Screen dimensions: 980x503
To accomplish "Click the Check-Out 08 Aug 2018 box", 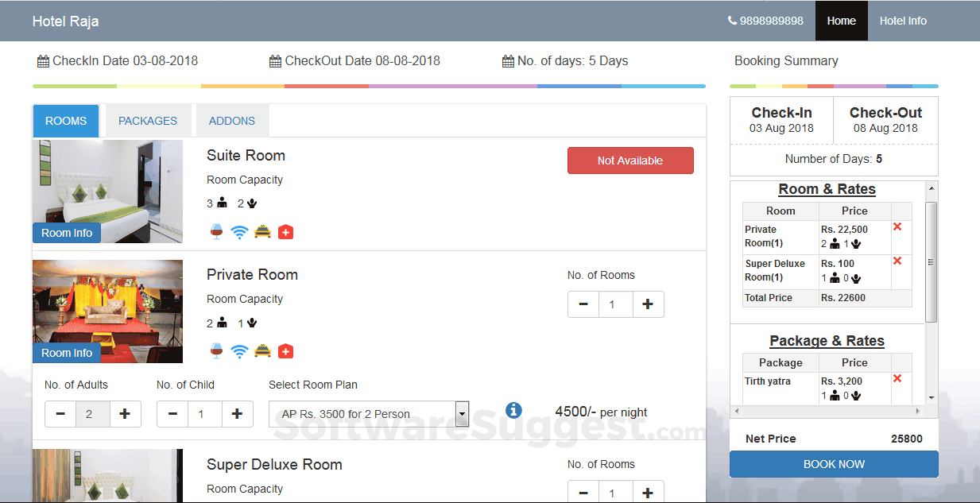I will (x=885, y=120).
